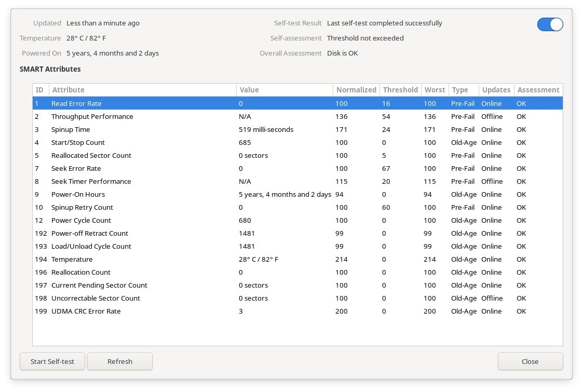
Task: Click the Value column header
Action: 284,90
